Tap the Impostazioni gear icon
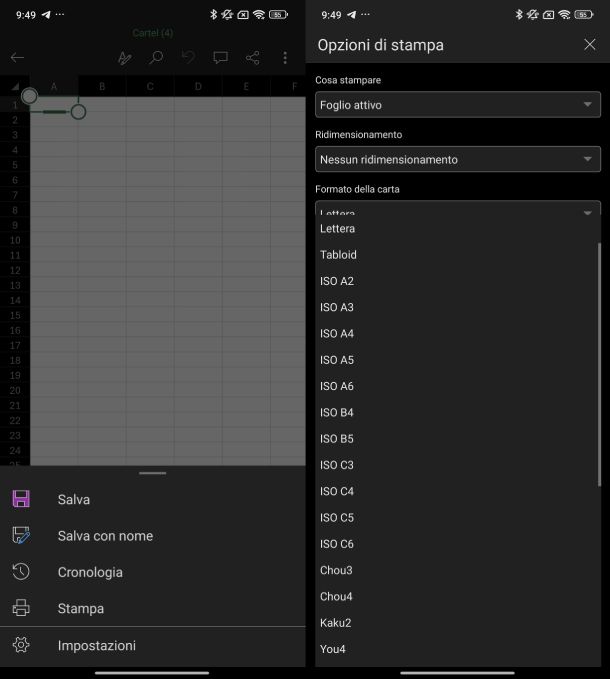The image size is (610, 679). tap(21, 645)
